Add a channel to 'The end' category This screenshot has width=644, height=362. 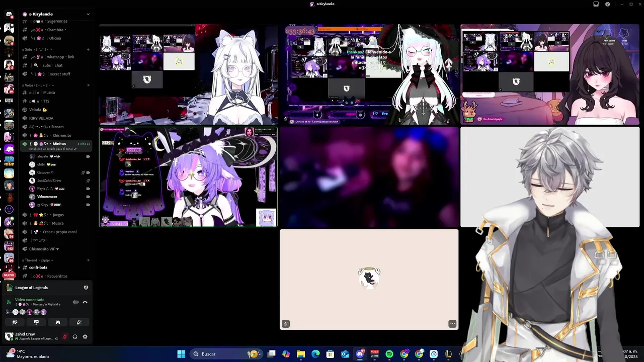pos(88,260)
